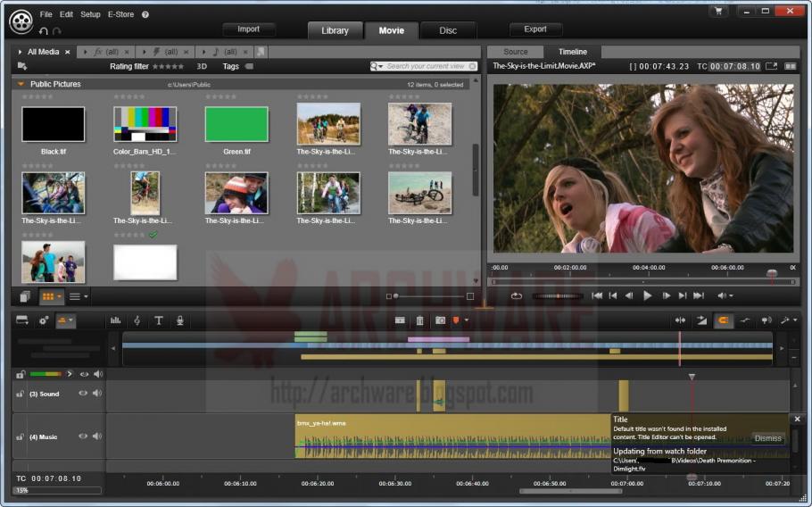Screen dimensions: 812x507
Task: Click the orange marker icon
Action: click(456, 320)
